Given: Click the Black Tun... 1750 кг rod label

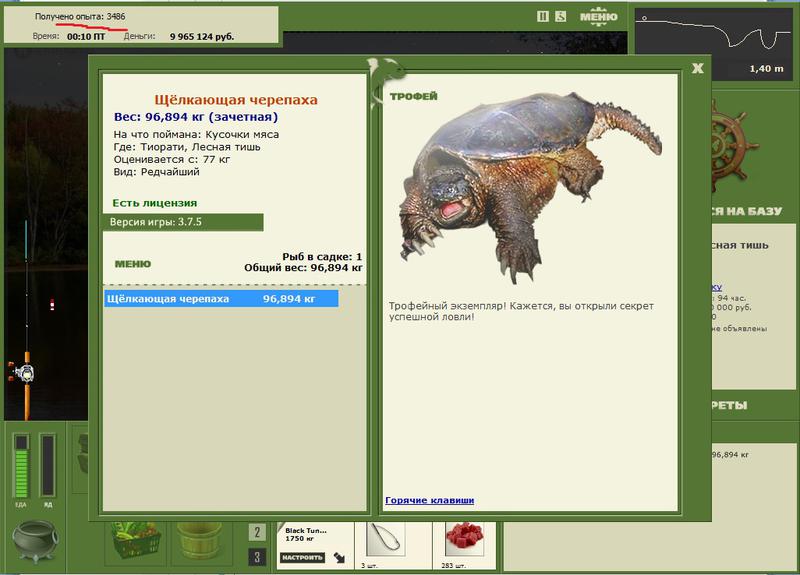Looking at the screenshot, I should tap(306, 534).
